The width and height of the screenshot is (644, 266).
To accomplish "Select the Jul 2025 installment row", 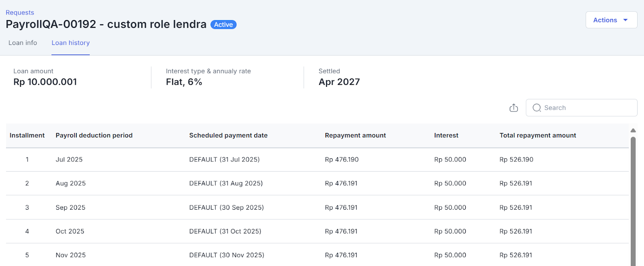I will [x=69, y=160].
